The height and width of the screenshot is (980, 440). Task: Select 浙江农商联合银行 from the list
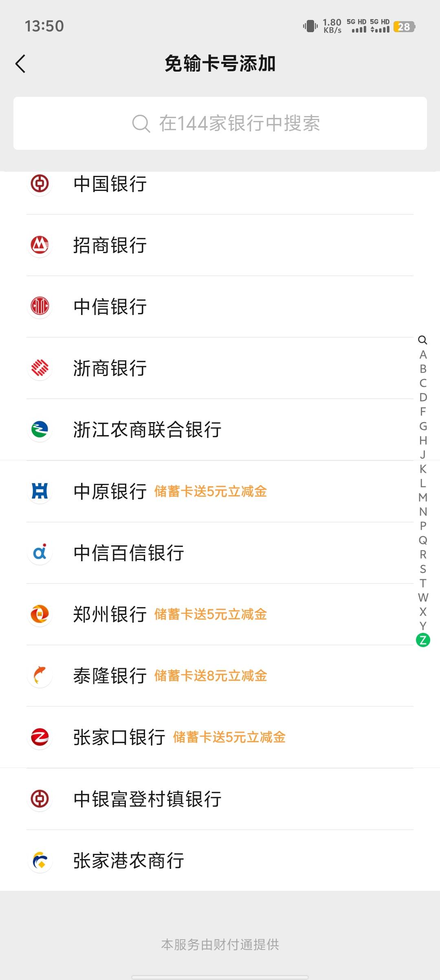(147, 430)
